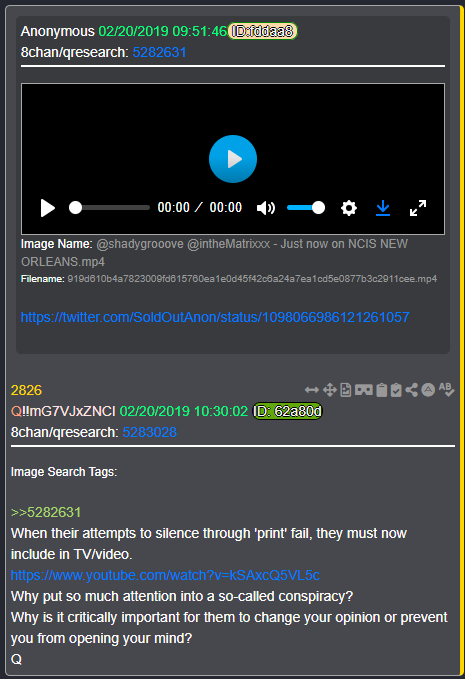Play the video with the large center button
Screen dimensions: 465x679
(233, 159)
